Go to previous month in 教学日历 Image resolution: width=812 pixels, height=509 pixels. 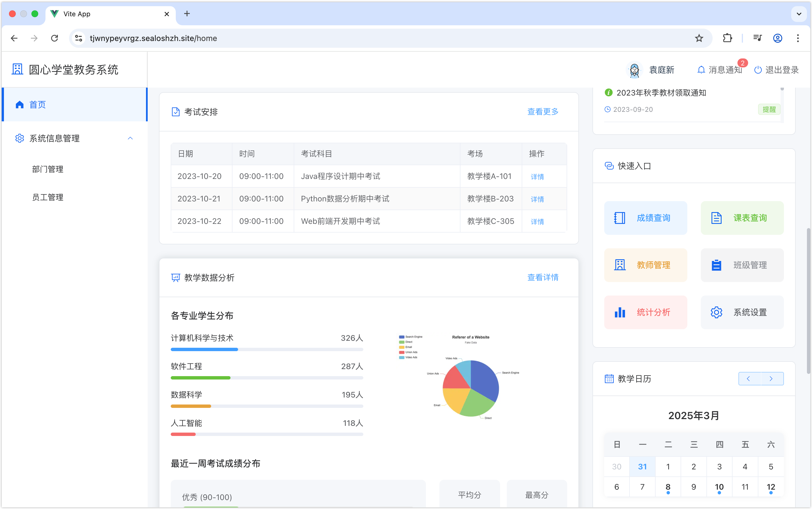749,379
